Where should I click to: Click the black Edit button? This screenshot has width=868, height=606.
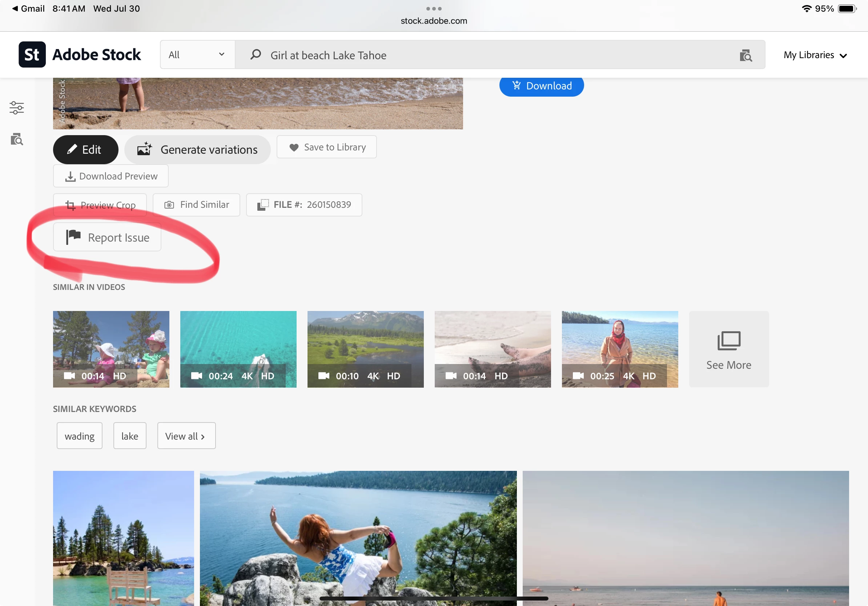coord(85,150)
